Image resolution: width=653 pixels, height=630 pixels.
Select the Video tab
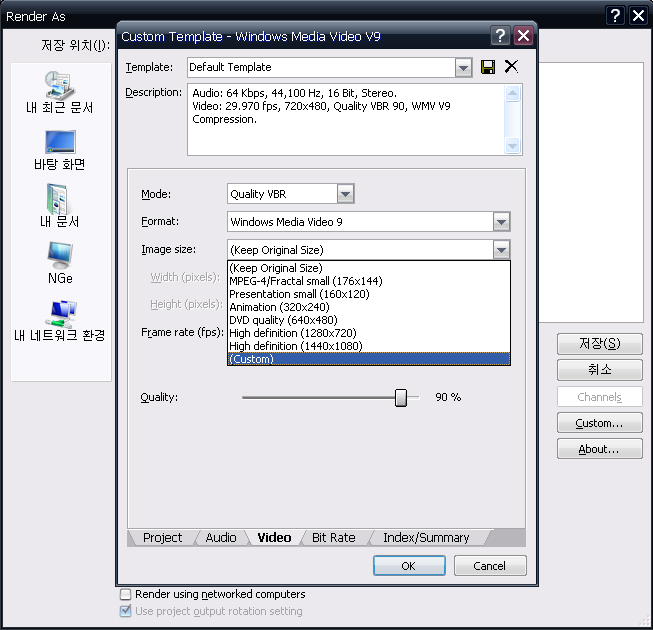click(x=274, y=538)
